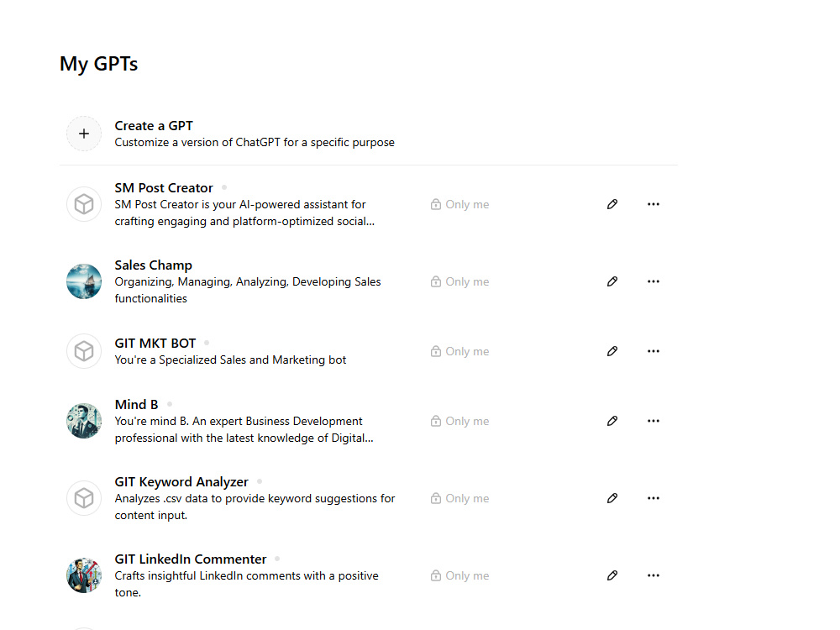
Task: Open three-dot menu for Sales Champ
Action: (x=653, y=281)
